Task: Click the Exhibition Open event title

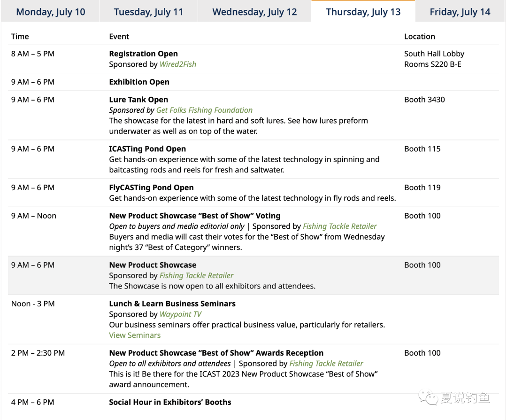Action: pos(139,82)
